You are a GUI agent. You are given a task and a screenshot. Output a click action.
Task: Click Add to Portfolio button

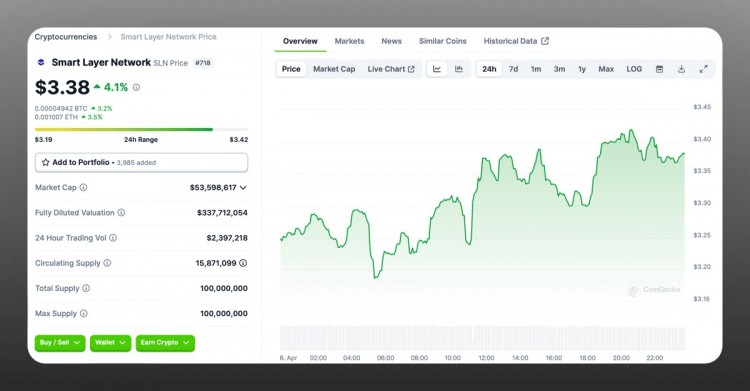[x=141, y=162]
